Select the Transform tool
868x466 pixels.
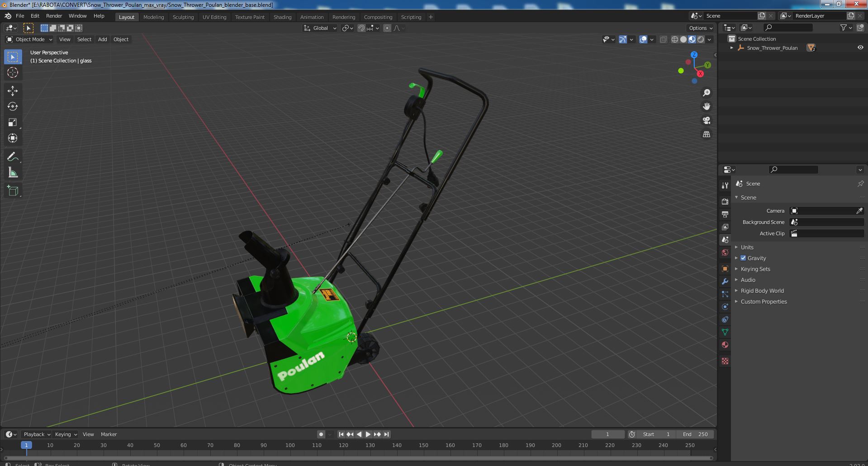tap(13, 138)
